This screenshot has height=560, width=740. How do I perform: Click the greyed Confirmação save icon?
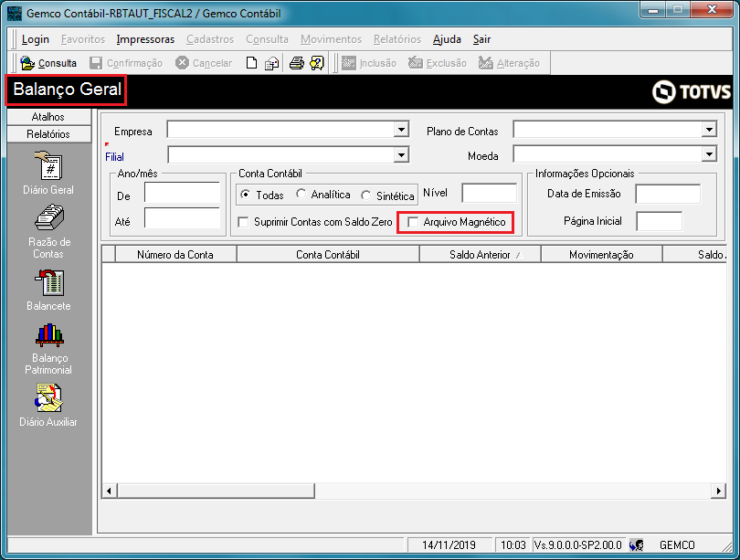point(96,63)
